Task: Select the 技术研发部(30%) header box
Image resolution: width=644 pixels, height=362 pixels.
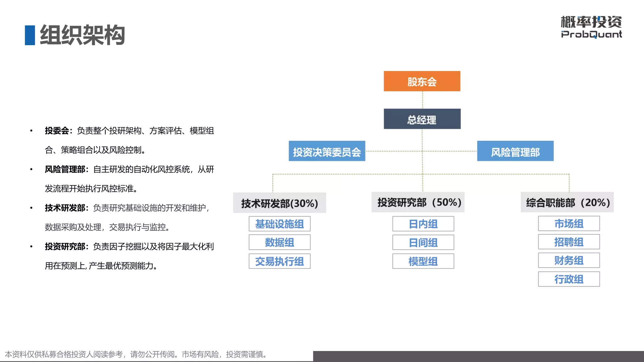Action: pyautogui.click(x=280, y=203)
